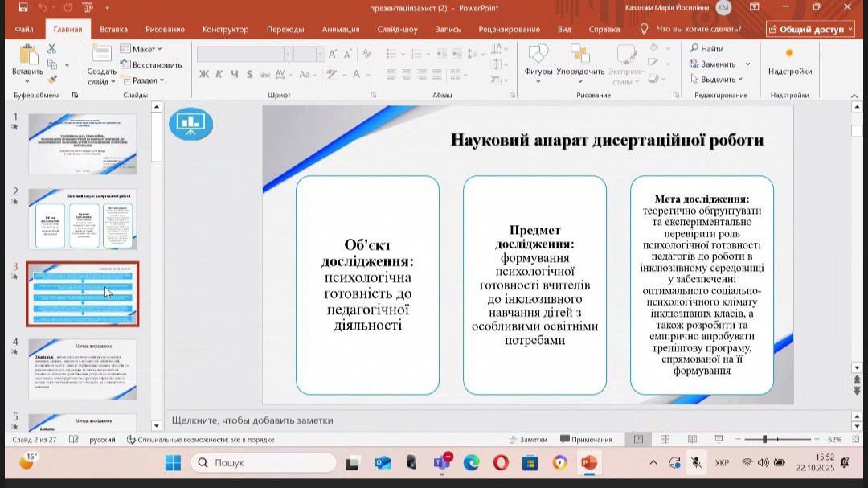868x488 pixels.
Task: Expand the Layout (Макет) dropdown
Action: point(141,49)
